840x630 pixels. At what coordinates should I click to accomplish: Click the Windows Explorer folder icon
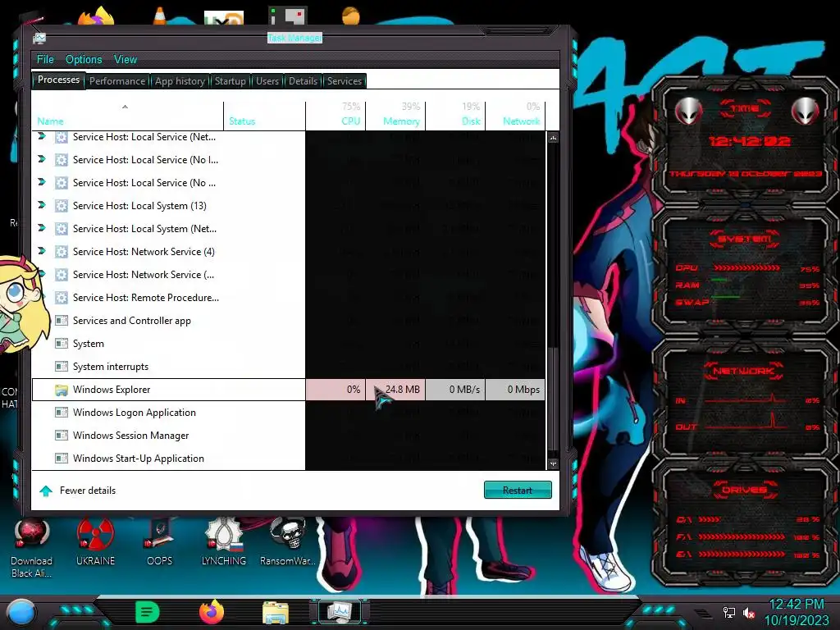pos(62,390)
